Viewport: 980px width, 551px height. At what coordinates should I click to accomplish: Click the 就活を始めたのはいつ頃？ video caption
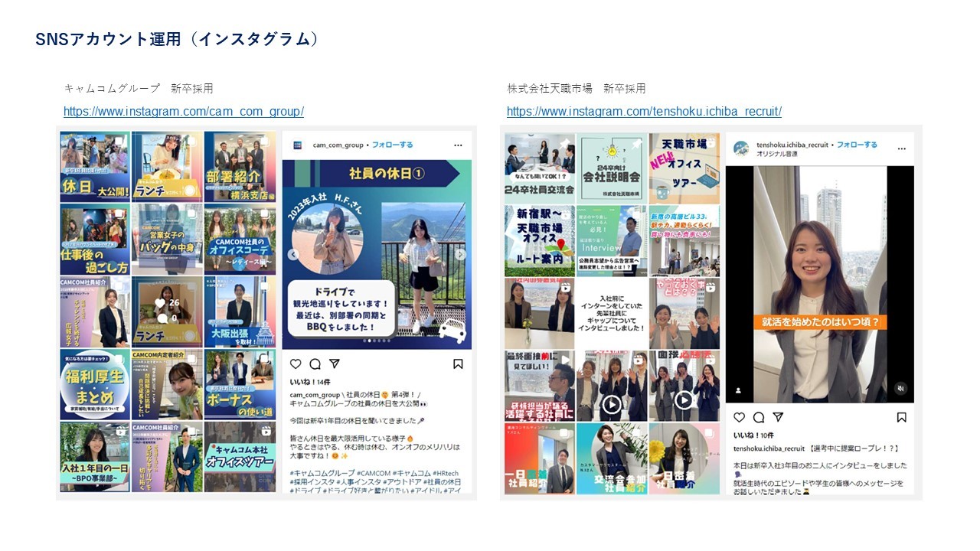tap(822, 322)
